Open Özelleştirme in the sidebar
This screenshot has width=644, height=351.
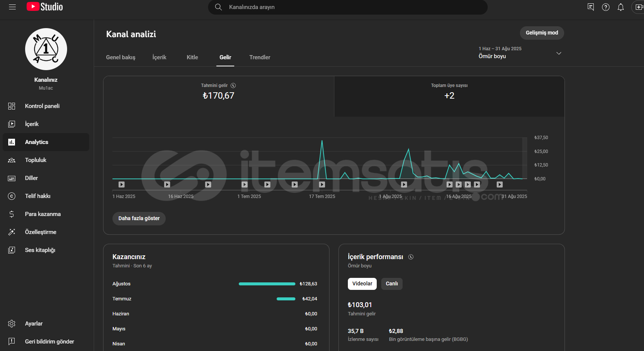pos(46,232)
